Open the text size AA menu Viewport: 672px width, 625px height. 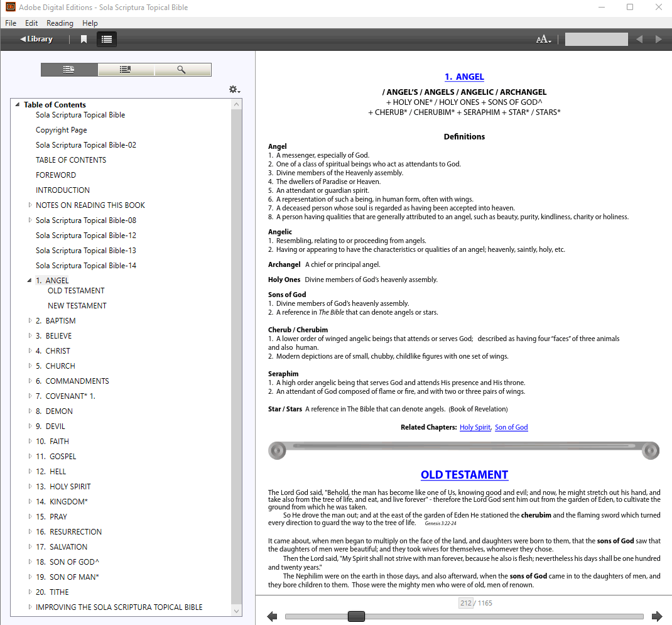pos(543,40)
